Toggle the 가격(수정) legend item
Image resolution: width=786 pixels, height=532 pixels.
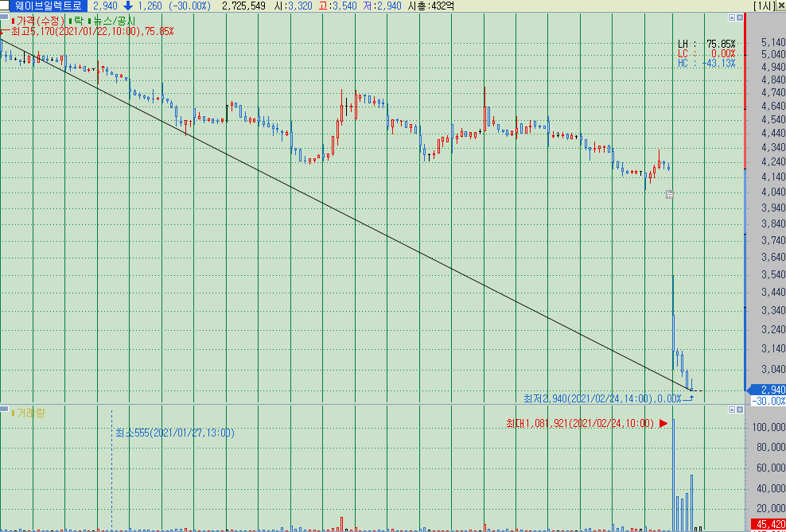tap(38, 21)
